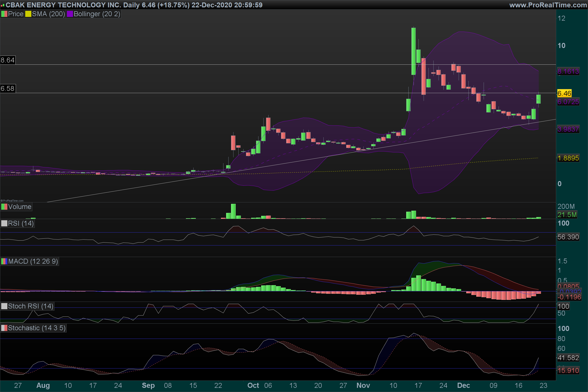The image size is (588, 392).
Task: Click the purple Bollinger legend swatch
Action: coord(70,14)
